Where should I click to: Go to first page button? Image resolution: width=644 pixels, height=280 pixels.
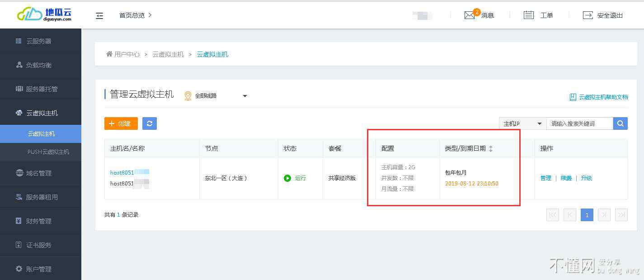[553, 215]
